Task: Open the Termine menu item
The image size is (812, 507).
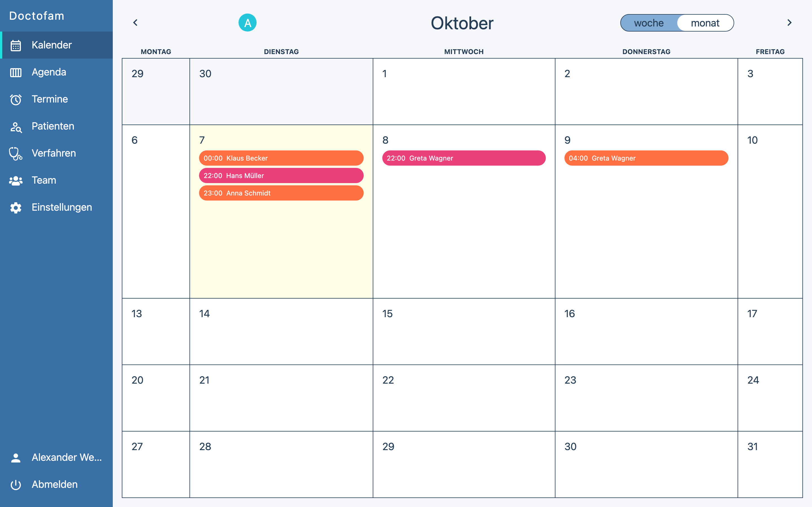Action: 50,99
